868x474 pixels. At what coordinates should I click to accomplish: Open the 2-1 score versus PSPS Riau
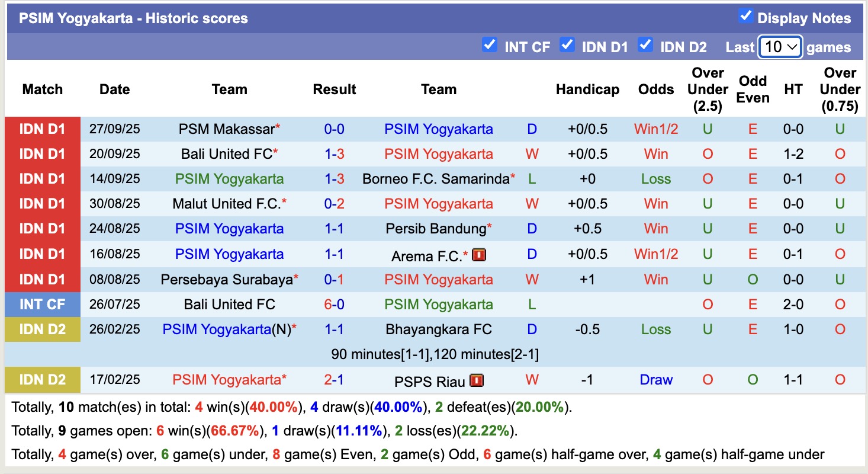tap(334, 380)
